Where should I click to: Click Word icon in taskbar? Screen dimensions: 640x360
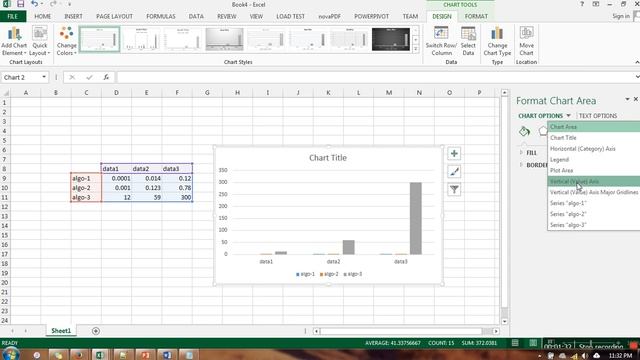(x=167, y=355)
